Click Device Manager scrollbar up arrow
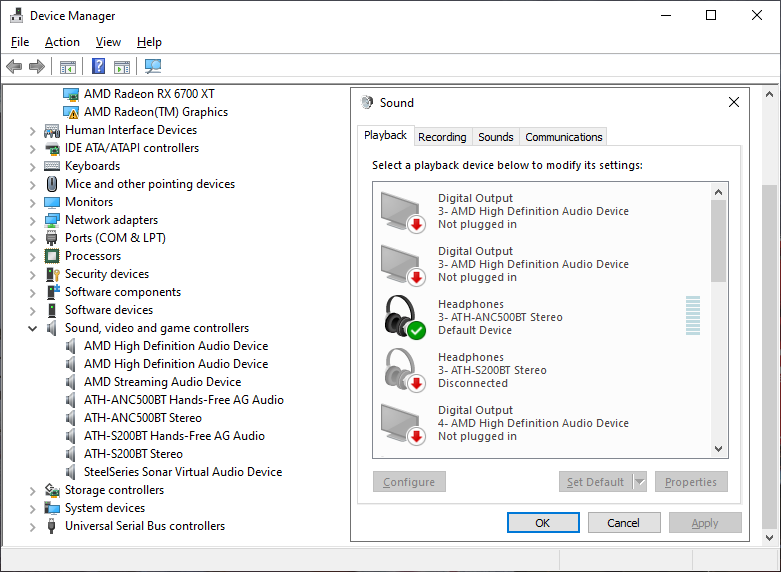781x572 pixels. tap(769, 94)
